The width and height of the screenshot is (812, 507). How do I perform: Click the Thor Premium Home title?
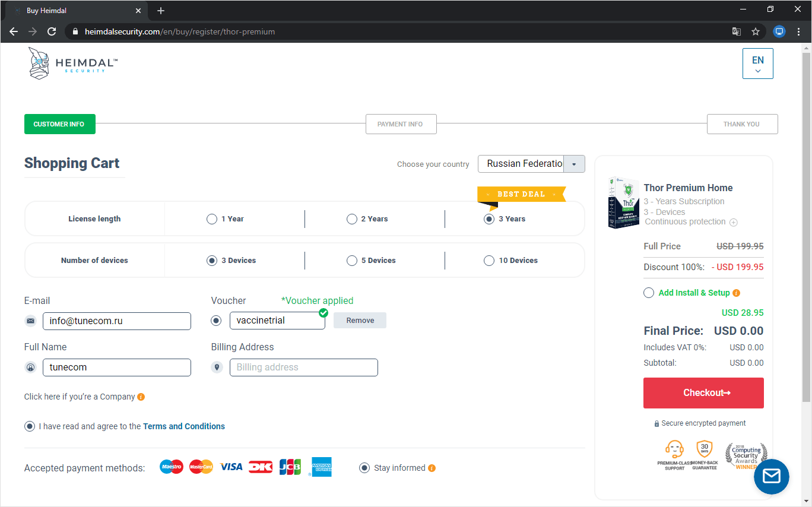688,188
